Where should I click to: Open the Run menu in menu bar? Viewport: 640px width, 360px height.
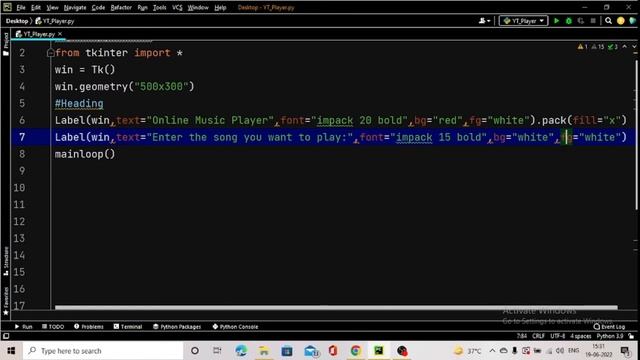pos(142,7)
